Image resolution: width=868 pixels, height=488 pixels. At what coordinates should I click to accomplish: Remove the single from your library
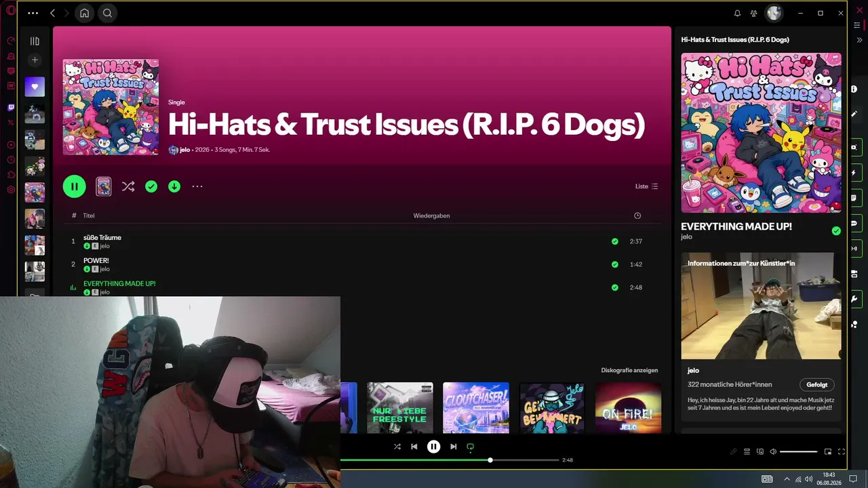[151, 186]
